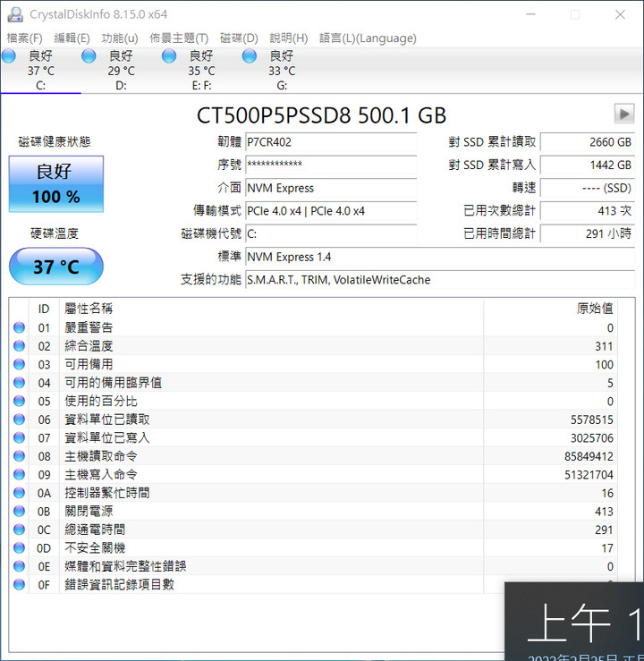Switch to drive D: status tab
644x661 pixels.
[121, 71]
